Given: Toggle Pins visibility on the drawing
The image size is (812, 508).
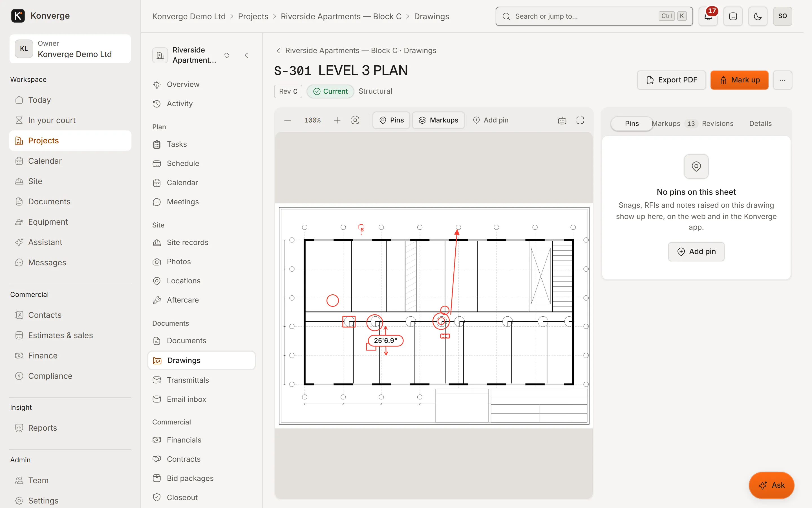Looking at the screenshot, I should tap(391, 120).
